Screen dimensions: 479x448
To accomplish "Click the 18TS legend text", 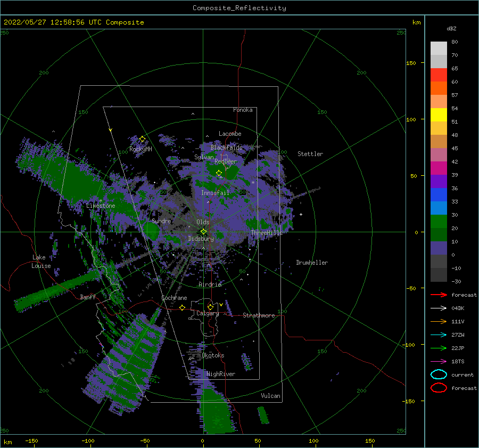I will [x=458, y=362].
